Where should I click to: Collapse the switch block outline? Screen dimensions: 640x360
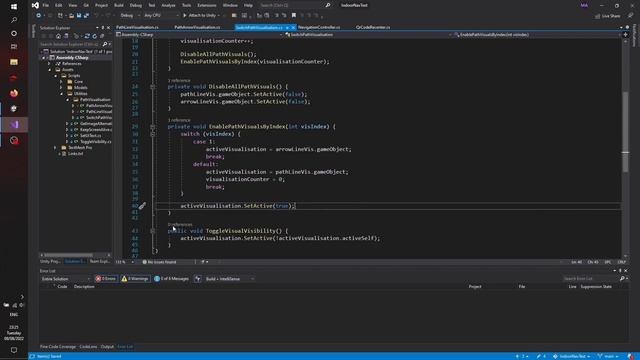coord(152,134)
